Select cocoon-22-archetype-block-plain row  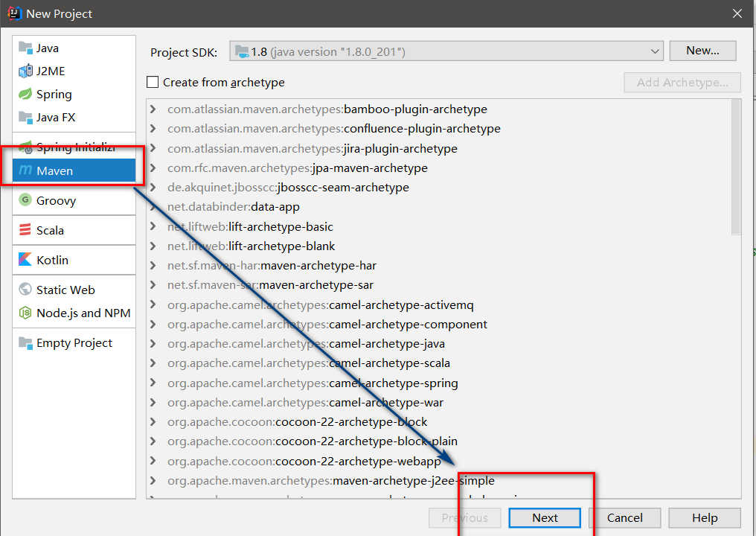(x=439, y=441)
